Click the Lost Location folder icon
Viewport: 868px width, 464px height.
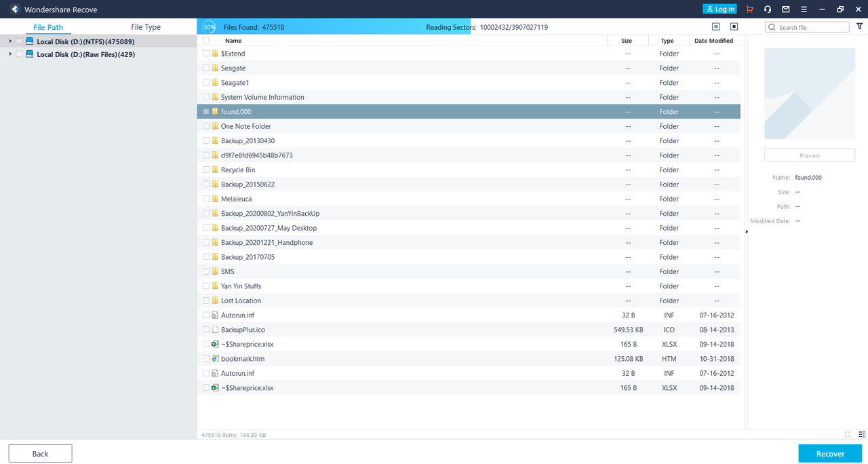tap(215, 301)
